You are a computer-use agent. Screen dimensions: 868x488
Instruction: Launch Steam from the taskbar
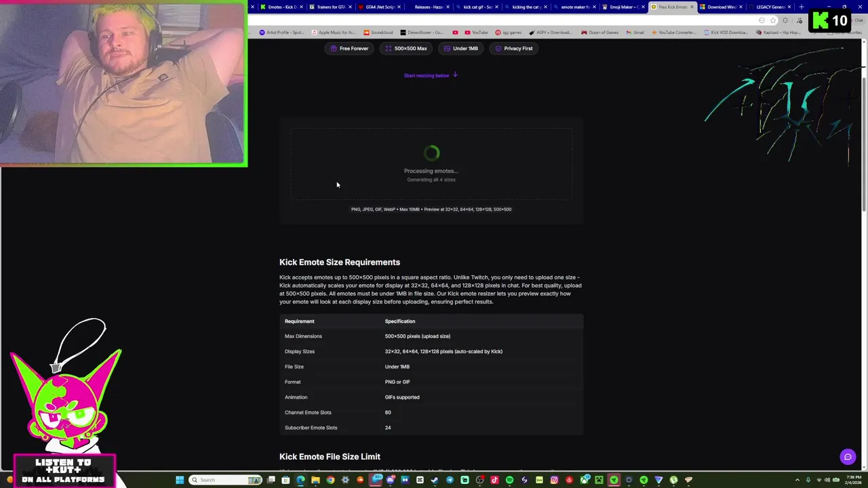tap(435, 480)
